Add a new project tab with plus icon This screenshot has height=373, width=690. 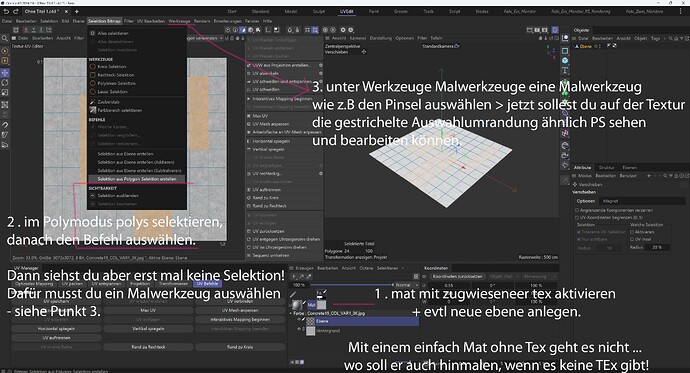click(77, 11)
